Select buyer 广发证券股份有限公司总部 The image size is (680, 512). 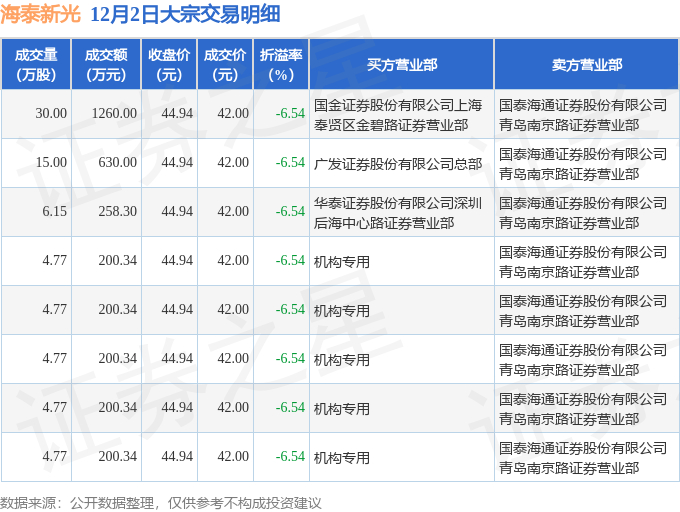click(x=398, y=163)
